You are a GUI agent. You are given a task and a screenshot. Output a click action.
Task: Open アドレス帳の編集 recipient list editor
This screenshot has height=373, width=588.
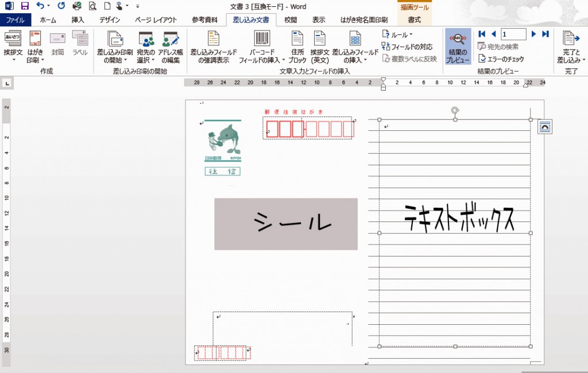tap(170, 46)
